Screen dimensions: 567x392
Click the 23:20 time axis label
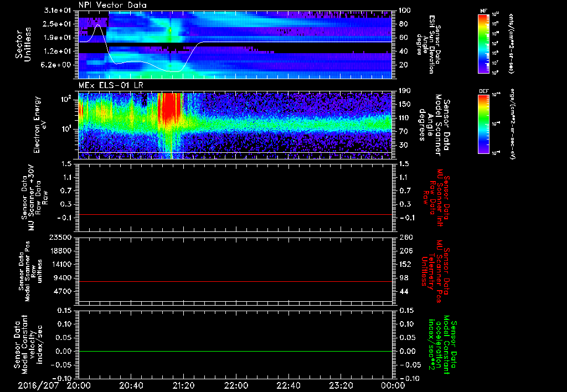click(x=341, y=386)
